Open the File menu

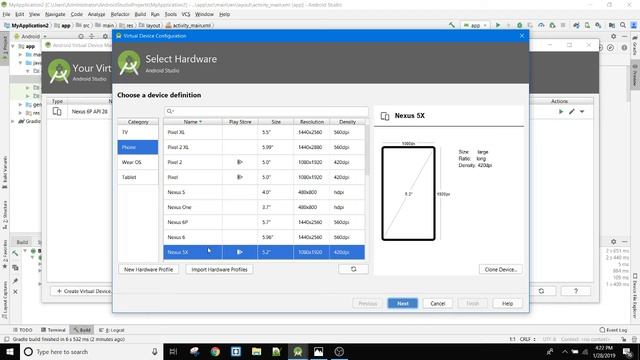[x=6, y=14]
